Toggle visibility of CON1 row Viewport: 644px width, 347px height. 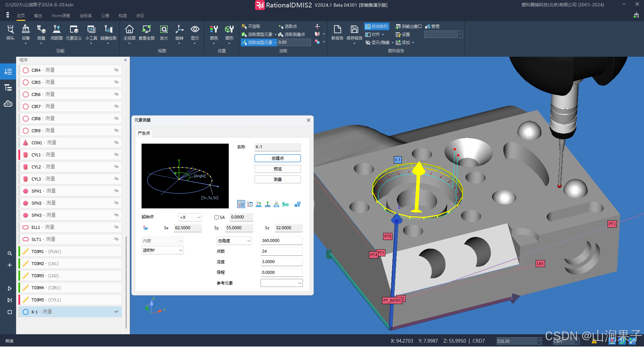[116, 143]
